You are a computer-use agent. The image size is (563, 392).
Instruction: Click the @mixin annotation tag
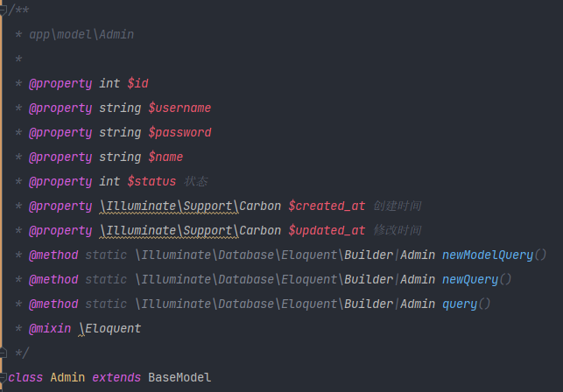tap(50, 328)
